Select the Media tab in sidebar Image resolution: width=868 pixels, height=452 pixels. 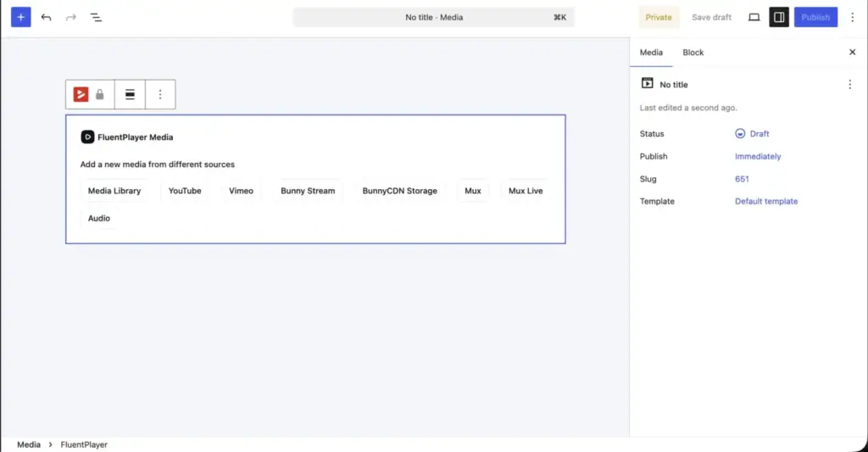pyautogui.click(x=651, y=52)
